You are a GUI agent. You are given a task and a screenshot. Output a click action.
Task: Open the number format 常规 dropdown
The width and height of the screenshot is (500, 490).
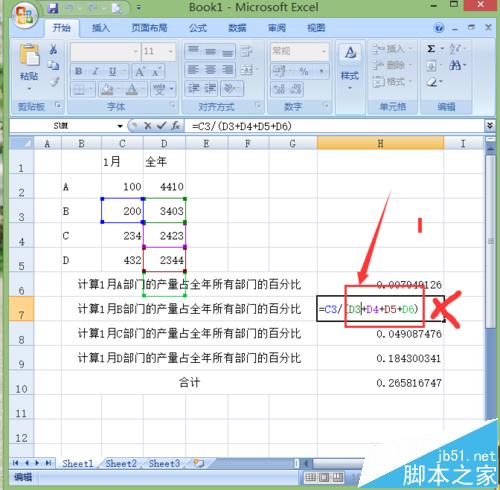click(x=323, y=51)
